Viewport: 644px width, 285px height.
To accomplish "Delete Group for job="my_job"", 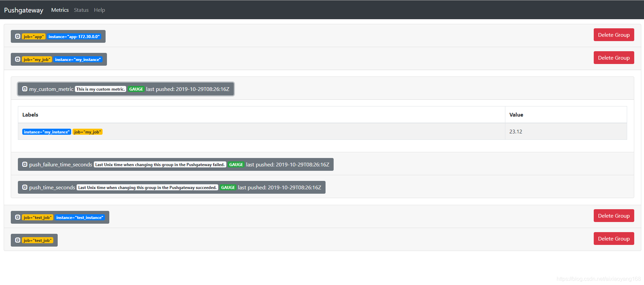I will tap(614, 58).
